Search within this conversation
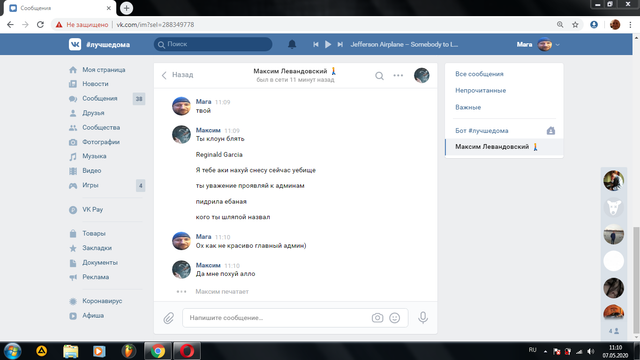Image resolution: width=640 pixels, height=360 pixels. [x=379, y=76]
